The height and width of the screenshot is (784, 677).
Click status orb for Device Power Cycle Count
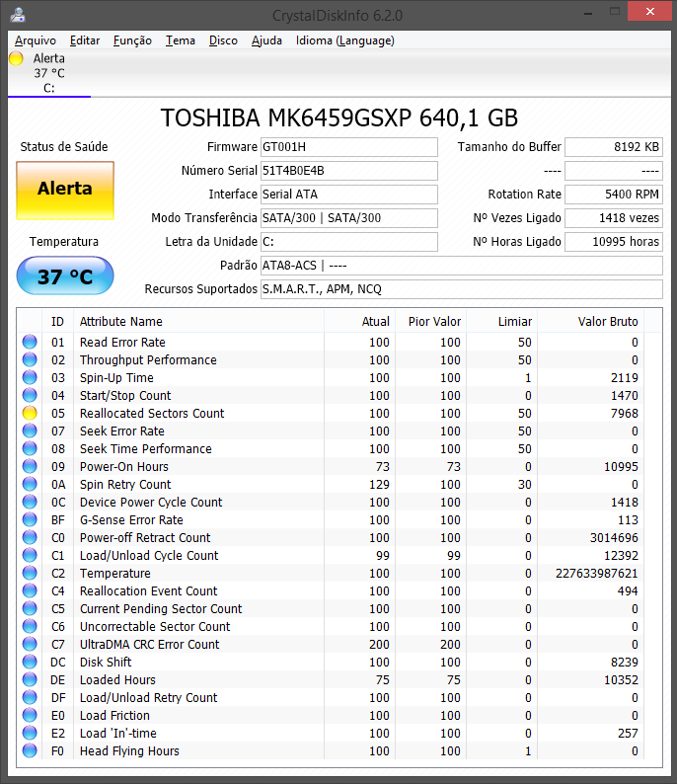pos(30,502)
